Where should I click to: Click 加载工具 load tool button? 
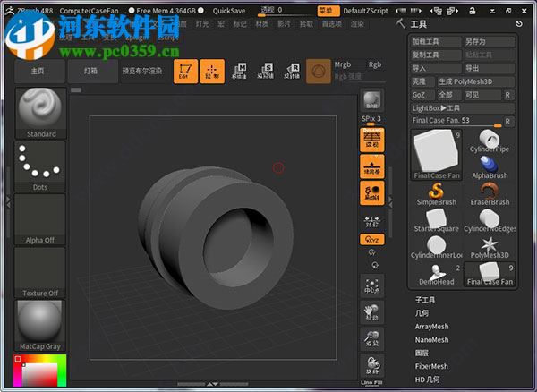(x=436, y=42)
